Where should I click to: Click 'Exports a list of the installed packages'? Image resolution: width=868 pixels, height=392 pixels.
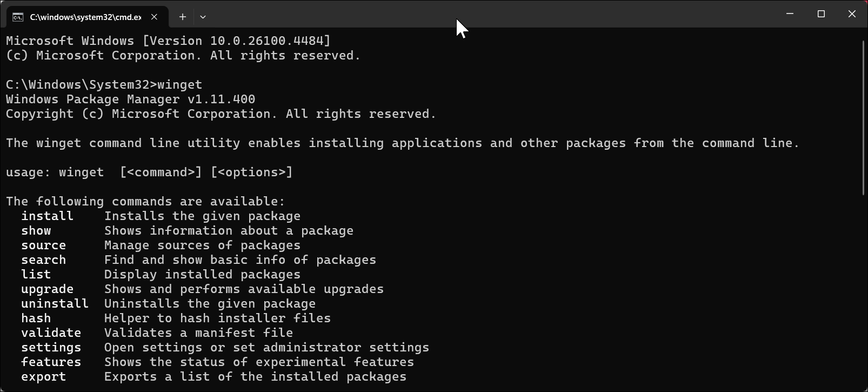pyautogui.click(x=255, y=377)
